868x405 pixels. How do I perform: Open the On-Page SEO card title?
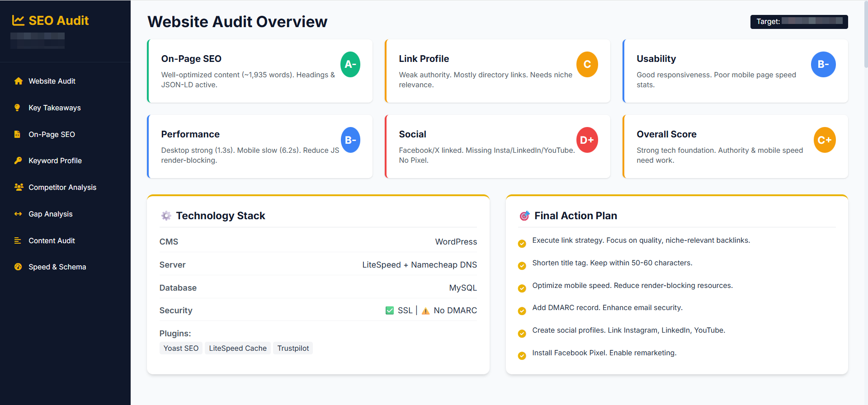191,59
